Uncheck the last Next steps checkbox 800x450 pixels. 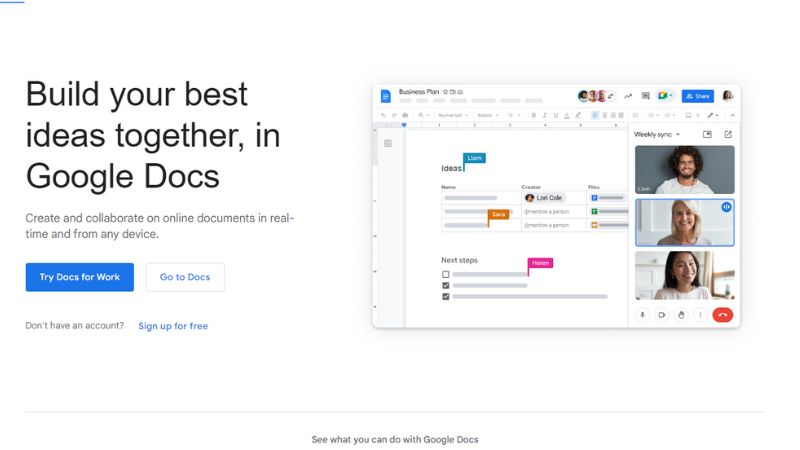pos(445,296)
